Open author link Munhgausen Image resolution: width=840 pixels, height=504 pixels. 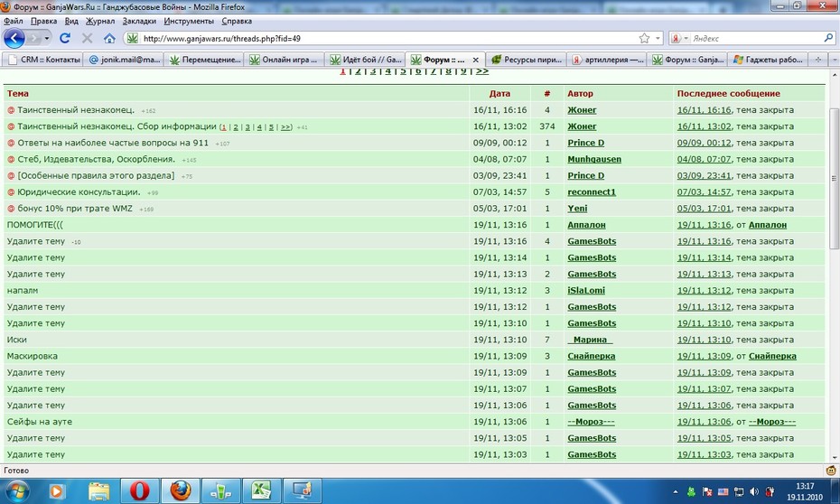[594, 159]
